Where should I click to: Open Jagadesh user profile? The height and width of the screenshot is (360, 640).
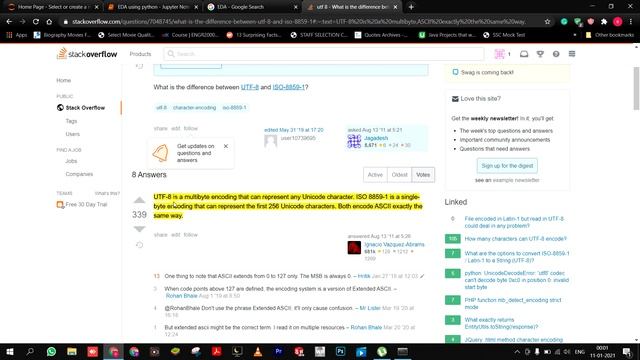[376, 138]
